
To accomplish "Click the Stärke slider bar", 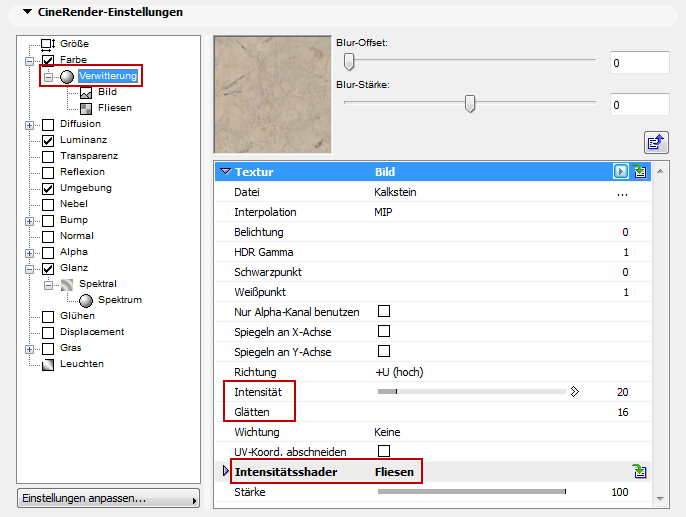I will (x=472, y=492).
